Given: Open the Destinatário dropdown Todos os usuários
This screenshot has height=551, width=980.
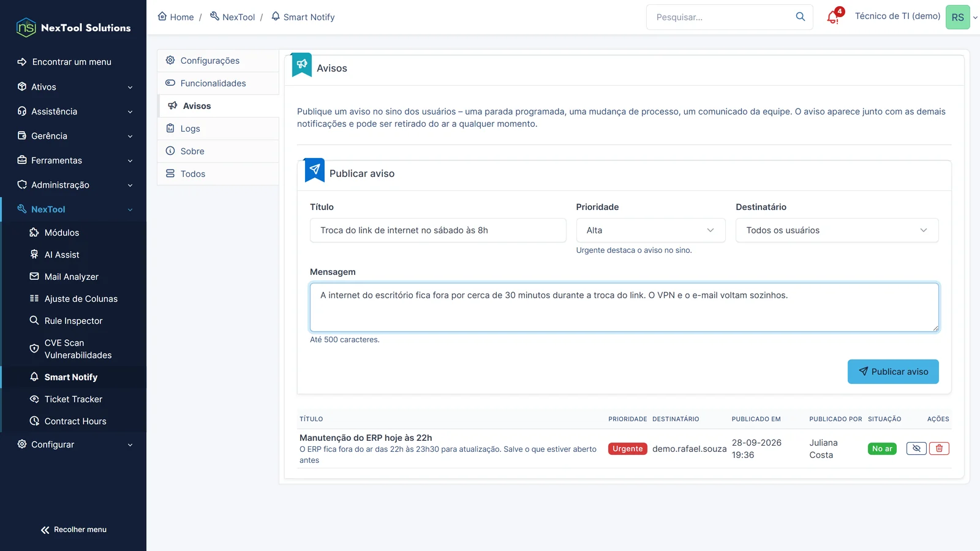Looking at the screenshot, I should tap(837, 230).
